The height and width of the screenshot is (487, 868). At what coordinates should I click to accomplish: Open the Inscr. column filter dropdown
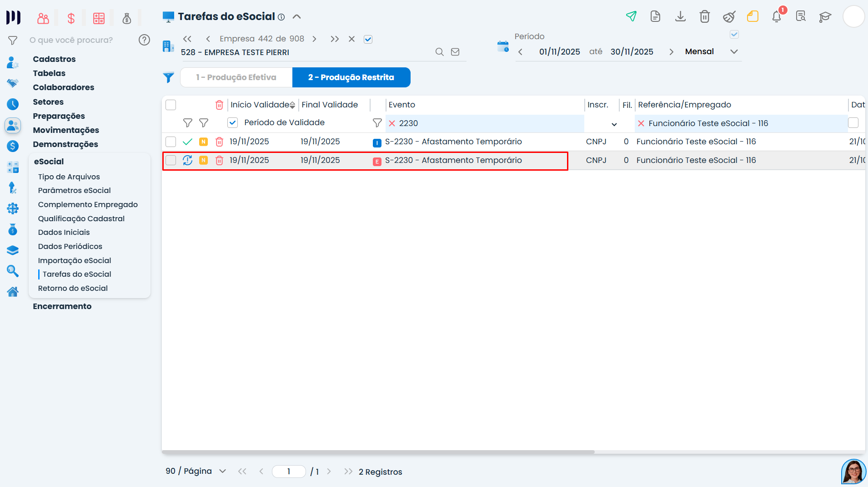614,124
